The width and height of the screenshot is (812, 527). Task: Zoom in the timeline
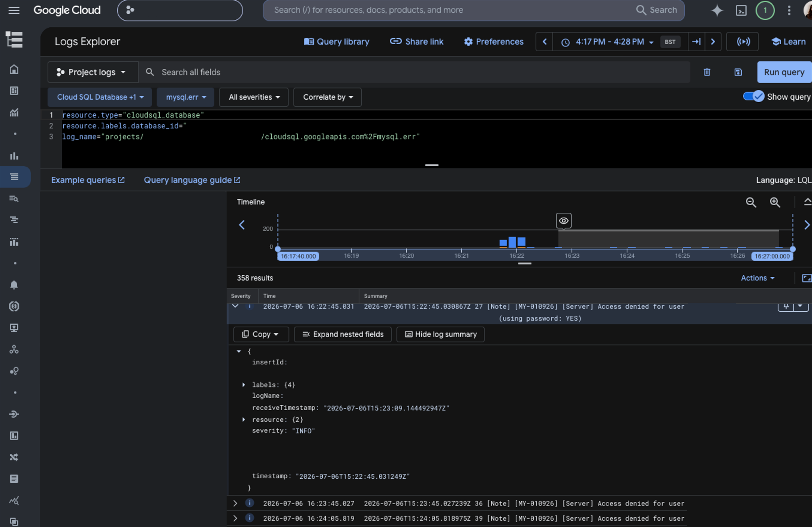[x=775, y=202]
